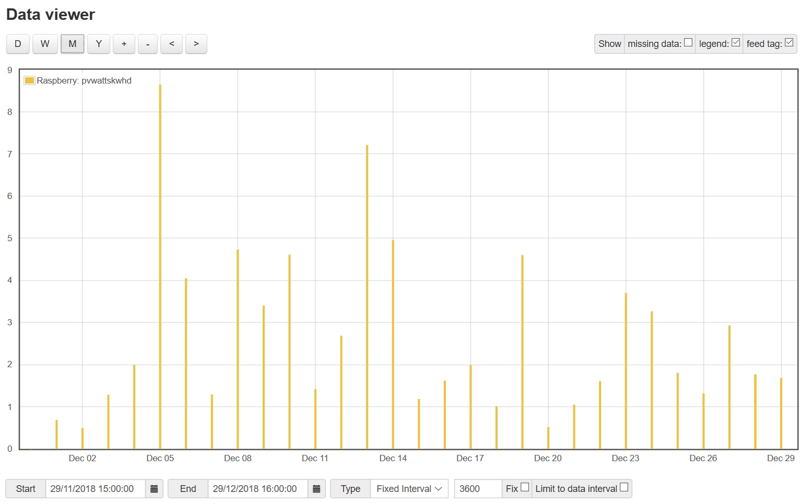This screenshot has width=812, height=504.
Task: Toggle the legend checkbox off
Action: point(736,43)
